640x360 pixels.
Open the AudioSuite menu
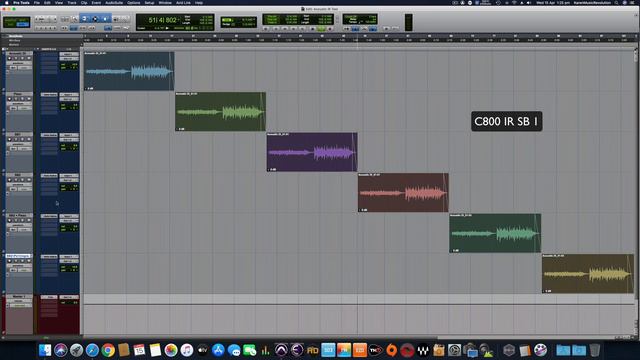[114, 2]
